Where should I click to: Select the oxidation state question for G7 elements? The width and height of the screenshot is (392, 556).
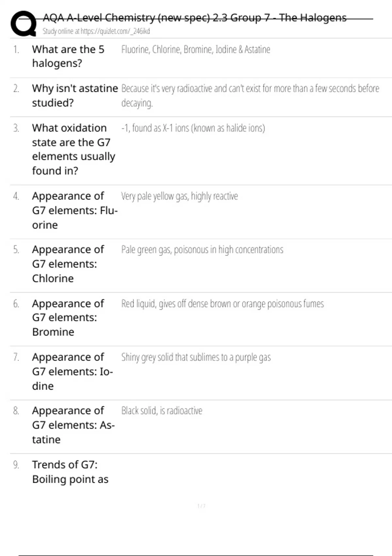(73, 149)
